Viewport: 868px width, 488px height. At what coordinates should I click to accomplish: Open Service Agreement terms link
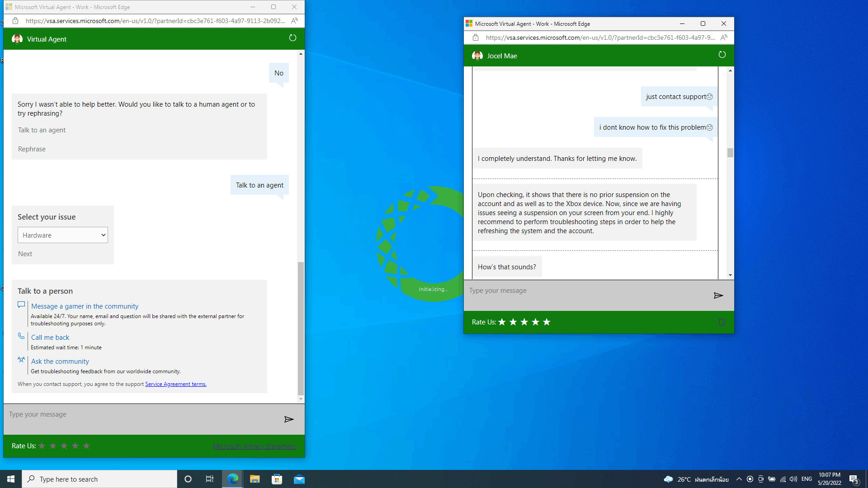176,384
